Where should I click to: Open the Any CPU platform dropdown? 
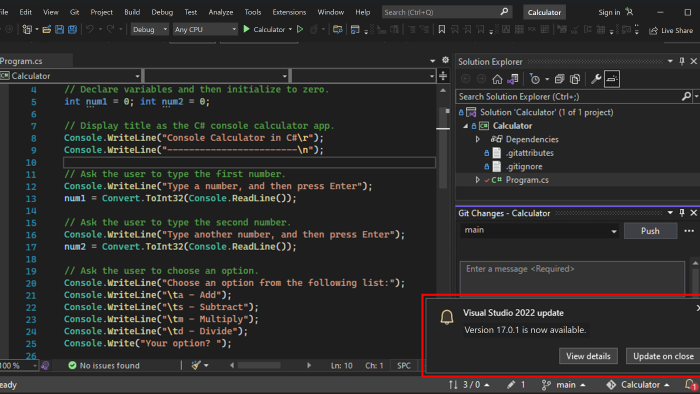click(205, 29)
